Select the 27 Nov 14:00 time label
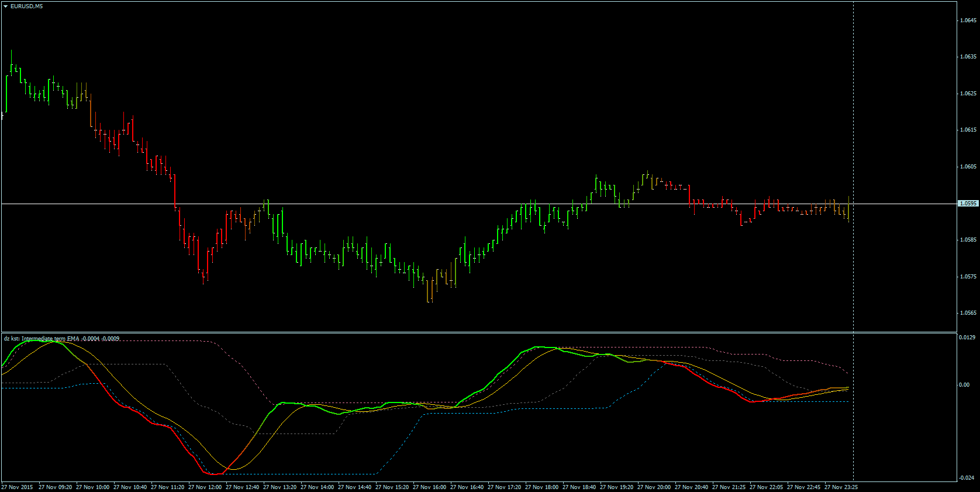The image size is (980, 492). [x=318, y=487]
